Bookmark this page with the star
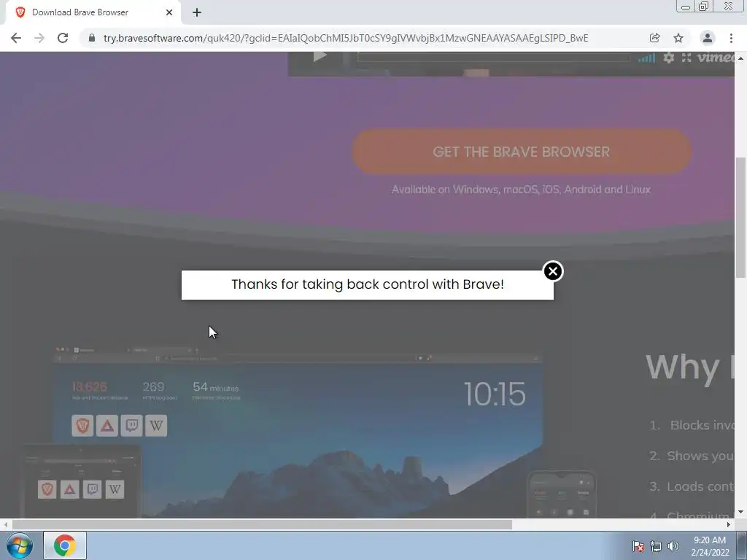 pos(678,38)
